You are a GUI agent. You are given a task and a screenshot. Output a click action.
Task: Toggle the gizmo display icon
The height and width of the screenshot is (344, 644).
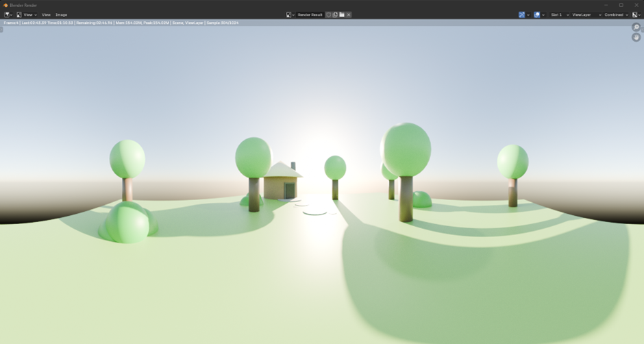click(522, 14)
